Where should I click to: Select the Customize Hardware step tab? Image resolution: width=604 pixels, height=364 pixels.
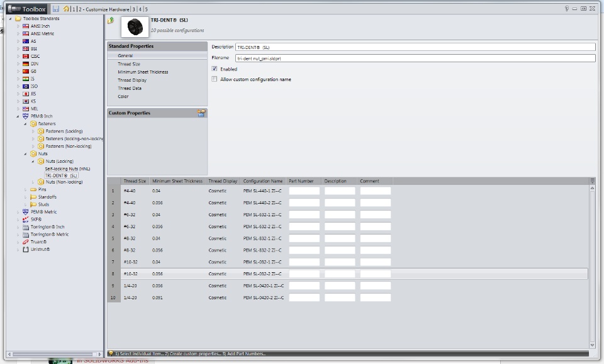pos(104,9)
